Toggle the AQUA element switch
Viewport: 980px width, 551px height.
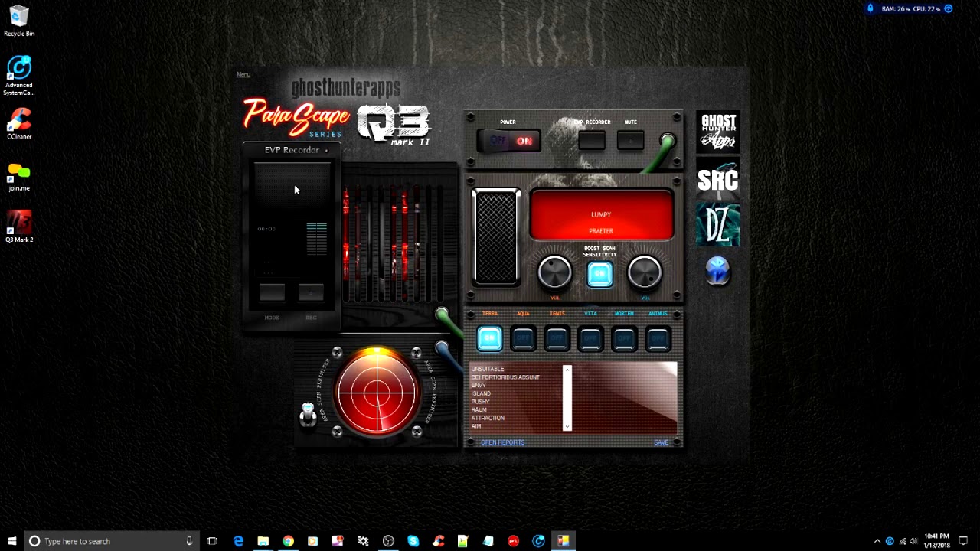pos(523,338)
